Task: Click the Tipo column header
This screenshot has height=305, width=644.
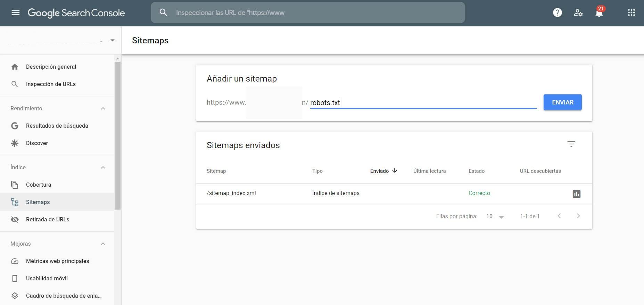Action: [317, 171]
